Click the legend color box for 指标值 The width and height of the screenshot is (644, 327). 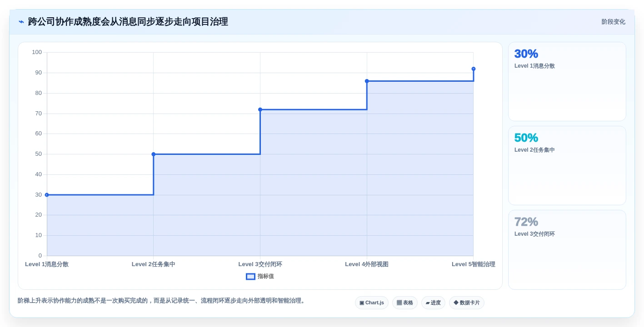click(250, 276)
